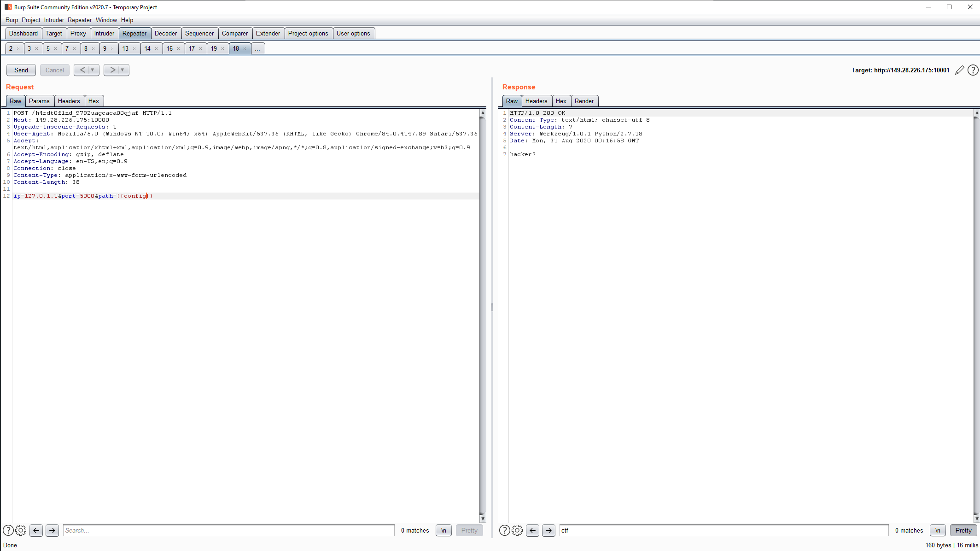The image size is (980, 551).
Task: Open the more tabs ellipsis tab
Action: (257, 48)
